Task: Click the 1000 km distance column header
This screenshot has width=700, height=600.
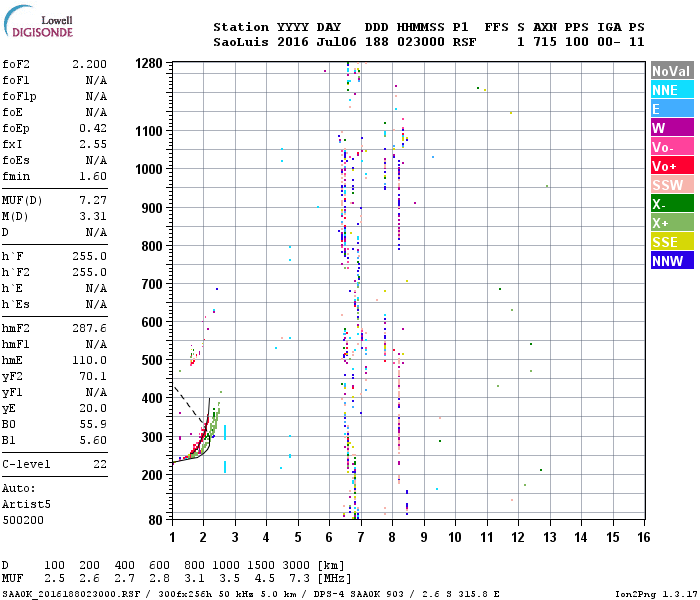Action: pyautogui.click(x=226, y=566)
